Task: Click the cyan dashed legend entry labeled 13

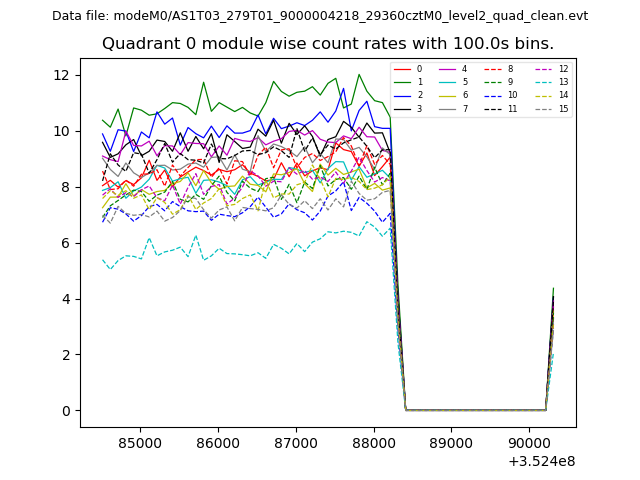Action: (x=543, y=82)
